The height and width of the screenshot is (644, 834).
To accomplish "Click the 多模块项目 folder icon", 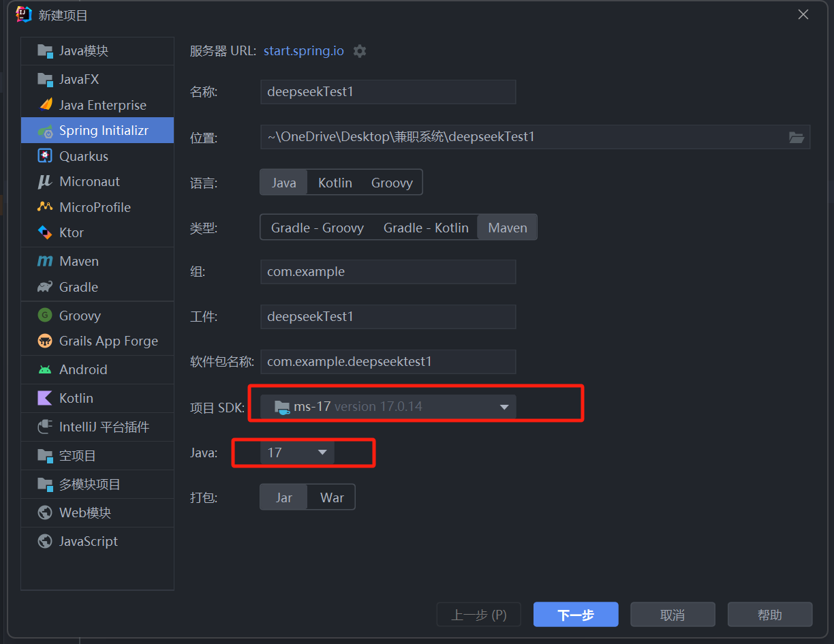I will click(x=45, y=485).
